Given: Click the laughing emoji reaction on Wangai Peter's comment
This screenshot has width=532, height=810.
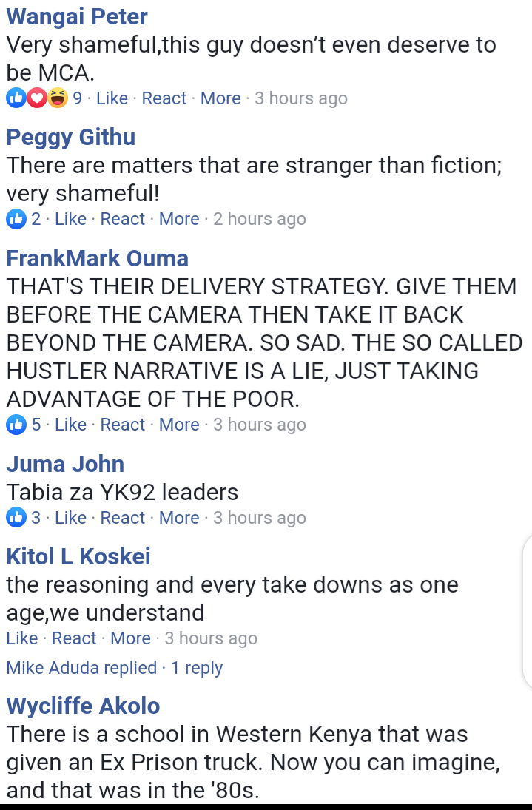Looking at the screenshot, I should coord(58,98).
